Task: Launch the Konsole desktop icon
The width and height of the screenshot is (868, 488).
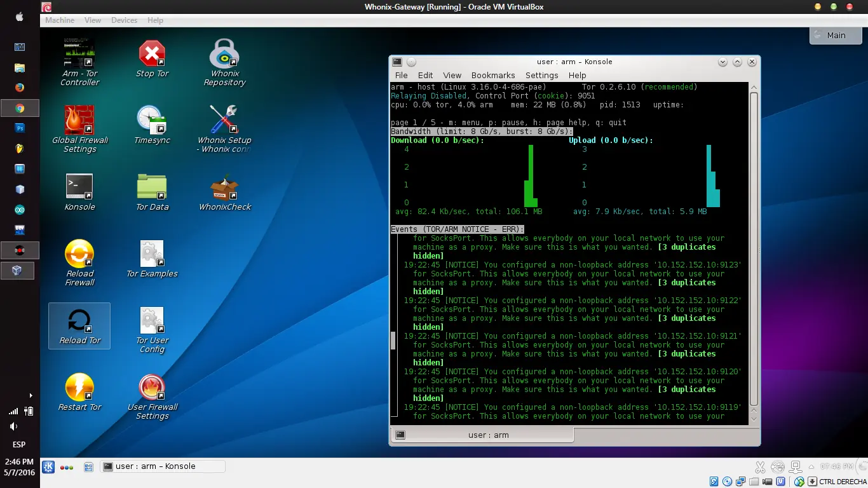Action: point(79,192)
